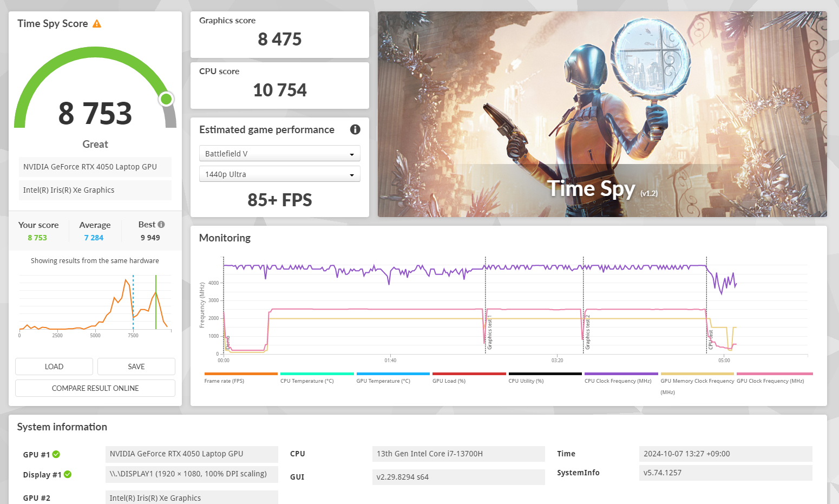The height and width of the screenshot is (504, 839).
Task: Toggle the GPU Temperature legend swatch
Action: click(x=393, y=374)
